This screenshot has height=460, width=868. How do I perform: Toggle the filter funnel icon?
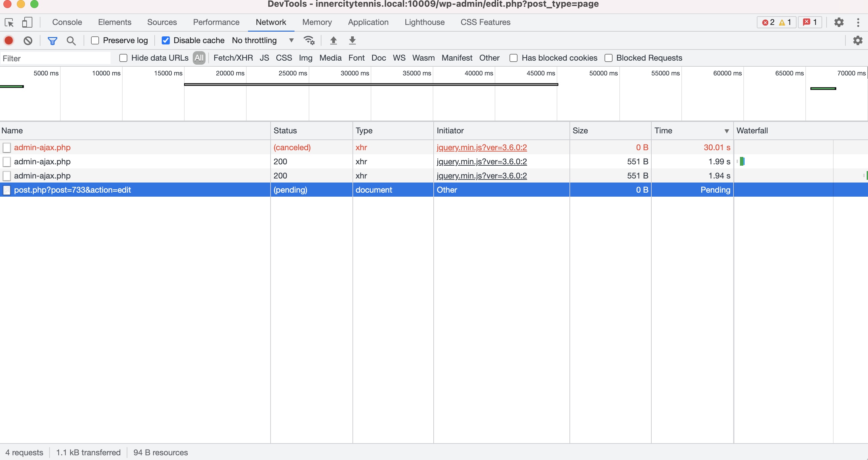tap(52, 41)
